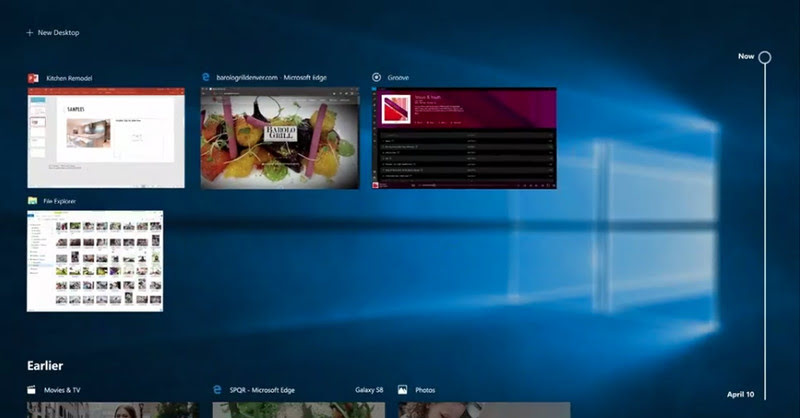Click the plus icon for New Desktop
The image size is (800, 418).
coord(30,33)
